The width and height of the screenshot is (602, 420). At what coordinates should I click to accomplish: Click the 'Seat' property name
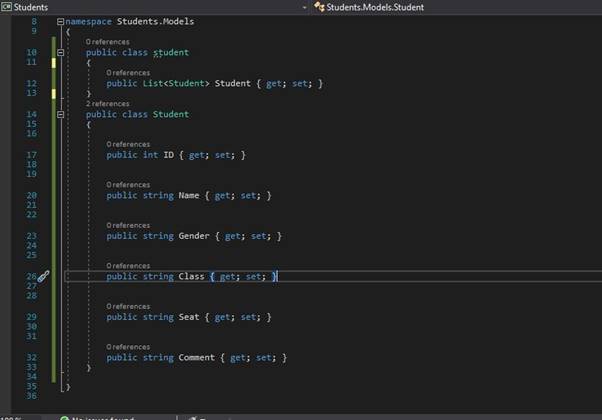[x=189, y=317]
